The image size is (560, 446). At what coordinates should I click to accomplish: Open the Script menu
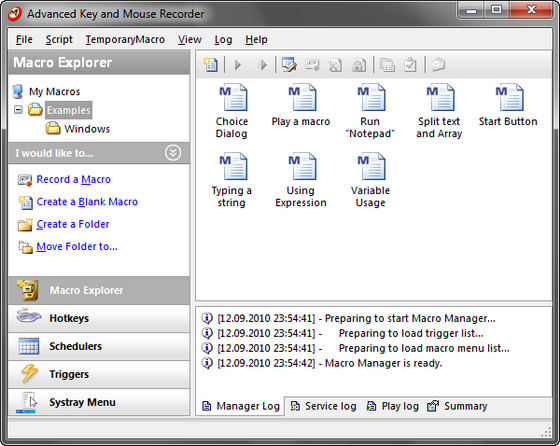coord(59,39)
